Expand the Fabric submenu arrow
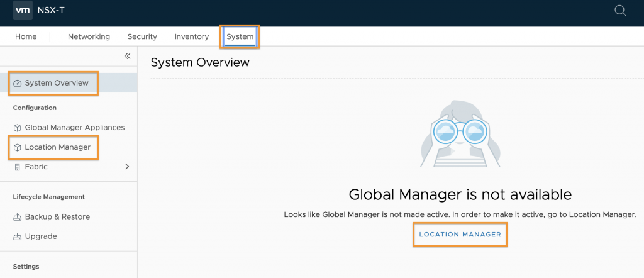Image resolution: width=644 pixels, height=278 pixels. [x=127, y=166]
